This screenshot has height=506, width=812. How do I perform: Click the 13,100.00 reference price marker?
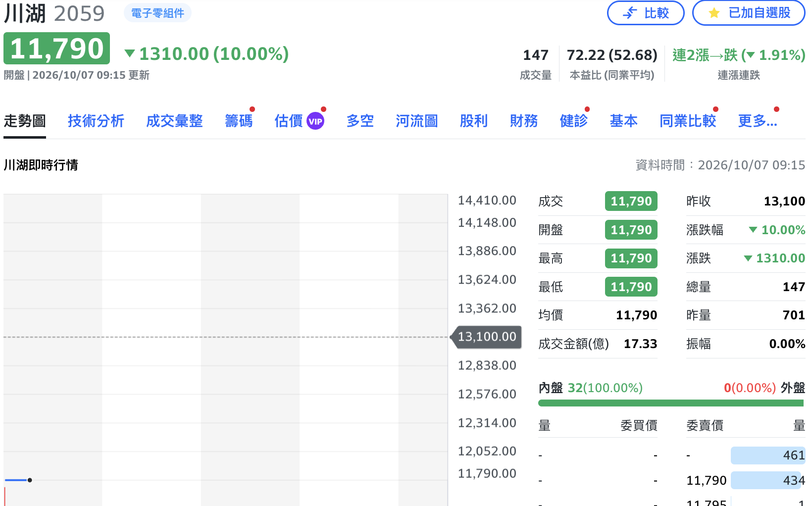coord(487,337)
